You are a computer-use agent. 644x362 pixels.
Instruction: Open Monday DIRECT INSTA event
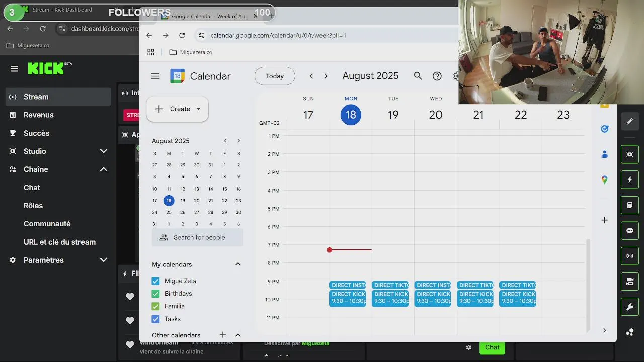pyautogui.click(x=347, y=285)
